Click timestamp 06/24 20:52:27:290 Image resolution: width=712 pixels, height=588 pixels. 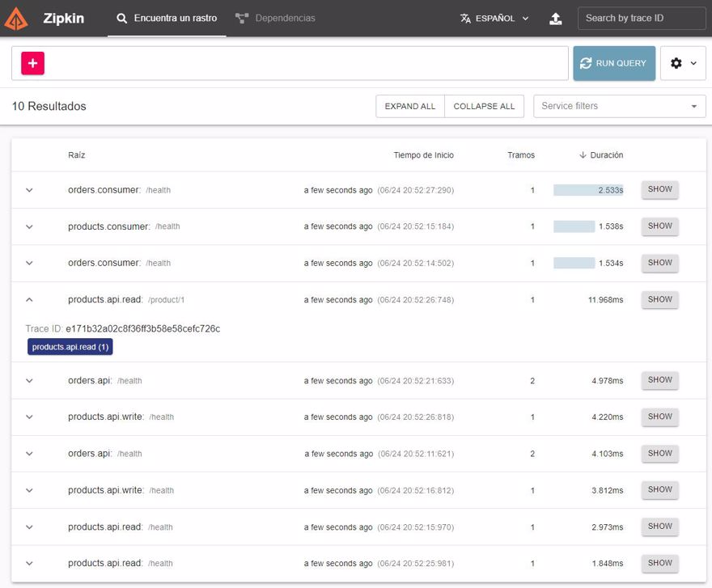tap(416, 190)
